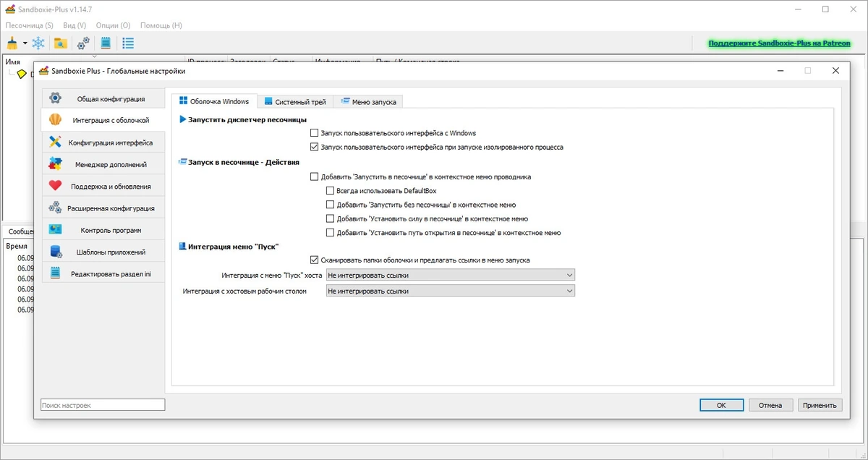Screen dimensions: 868x460
Task: Select the yellow sandbox icon in tree
Action: (x=22, y=74)
